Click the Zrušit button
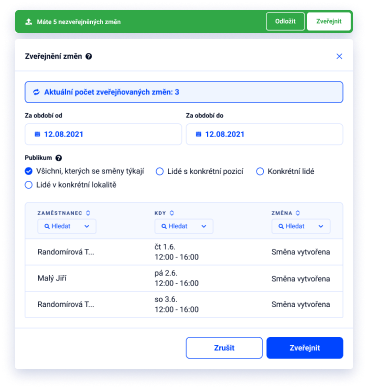 click(224, 348)
